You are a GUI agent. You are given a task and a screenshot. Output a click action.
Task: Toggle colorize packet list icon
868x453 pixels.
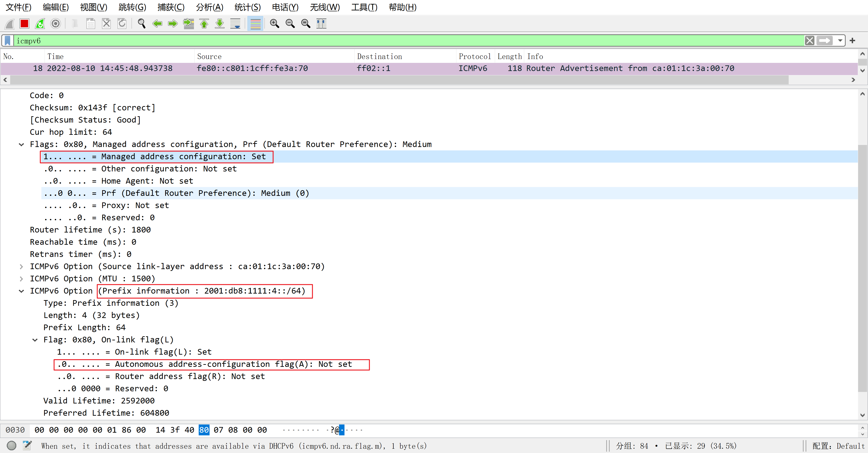tap(255, 24)
